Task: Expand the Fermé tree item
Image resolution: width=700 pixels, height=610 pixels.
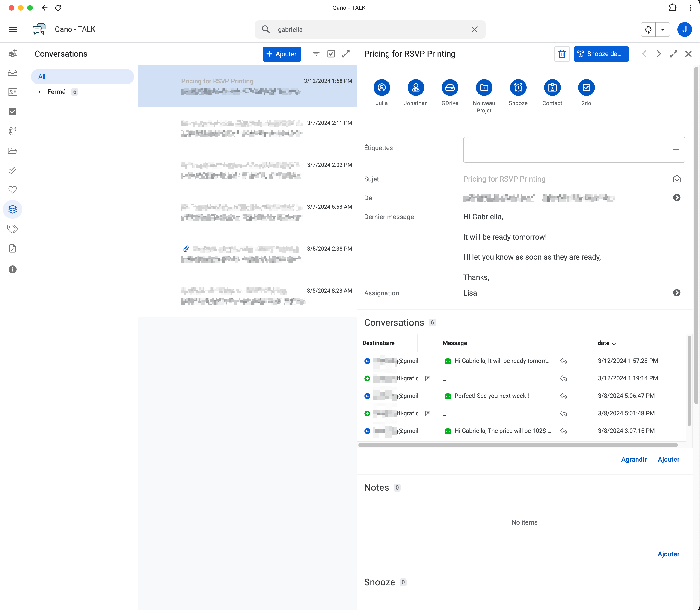Action: pyautogui.click(x=39, y=92)
